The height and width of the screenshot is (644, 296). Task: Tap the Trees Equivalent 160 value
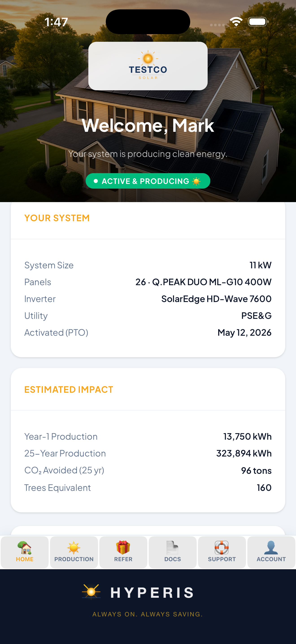[x=264, y=487]
